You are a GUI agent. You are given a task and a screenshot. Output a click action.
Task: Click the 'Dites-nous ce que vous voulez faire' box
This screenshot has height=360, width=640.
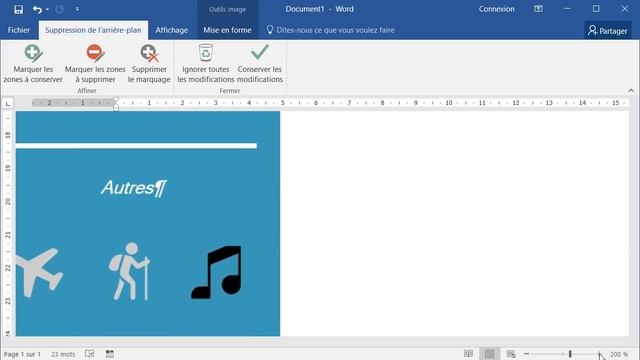tap(335, 30)
